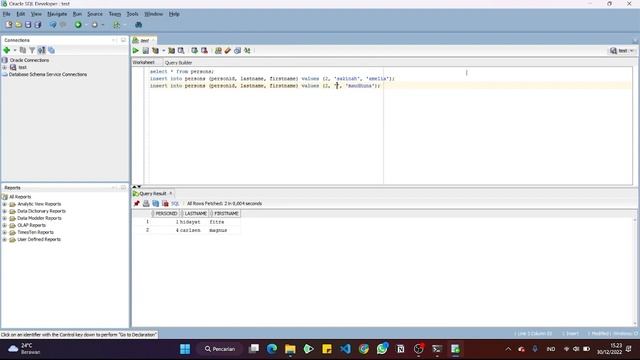Expand Data Dictionary Reports folder
Image resolution: width=640 pixels, height=360 pixels.
click(5, 211)
